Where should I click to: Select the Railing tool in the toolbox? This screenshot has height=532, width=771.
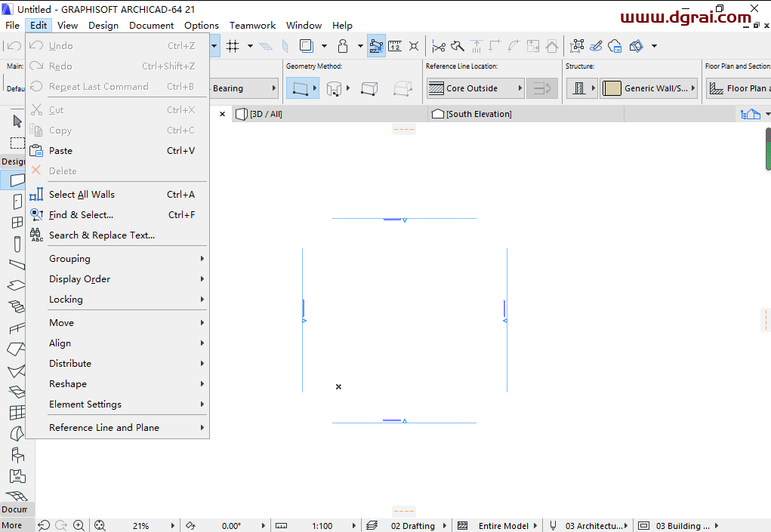[x=17, y=328]
